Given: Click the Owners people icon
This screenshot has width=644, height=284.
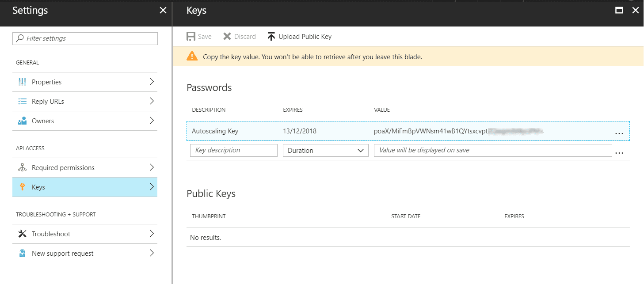Looking at the screenshot, I should pyautogui.click(x=22, y=121).
